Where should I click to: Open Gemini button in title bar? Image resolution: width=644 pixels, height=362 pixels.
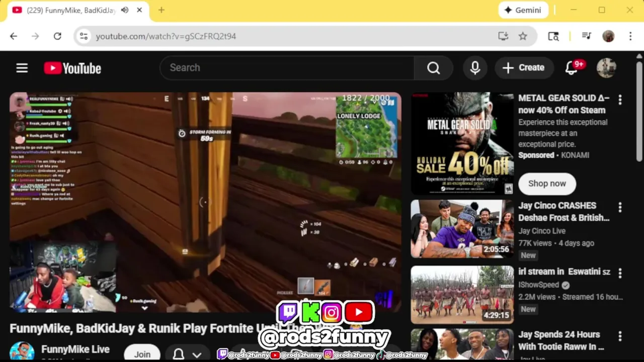pyautogui.click(x=523, y=10)
